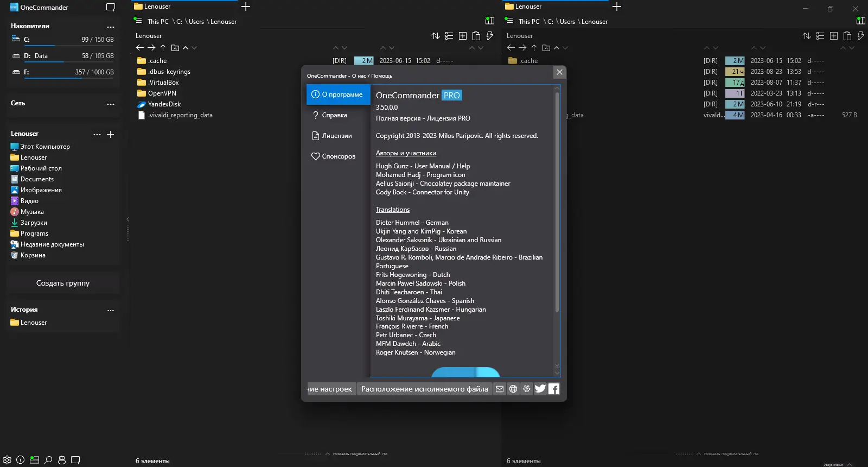
Task: Open search magnifier in bottom-left bar
Action: click(x=48, y=460)
